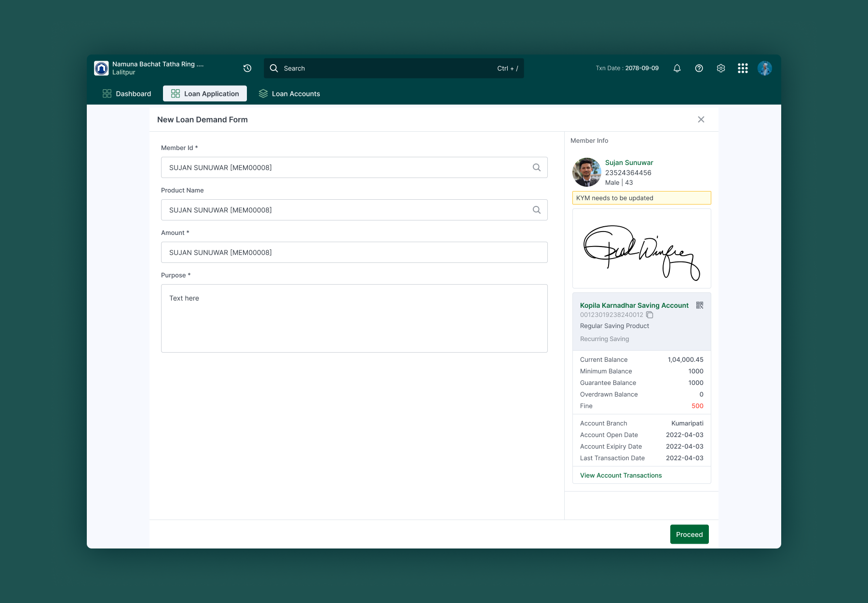
Task: Open the history clock icon
Action: click(x=247, y=68)
